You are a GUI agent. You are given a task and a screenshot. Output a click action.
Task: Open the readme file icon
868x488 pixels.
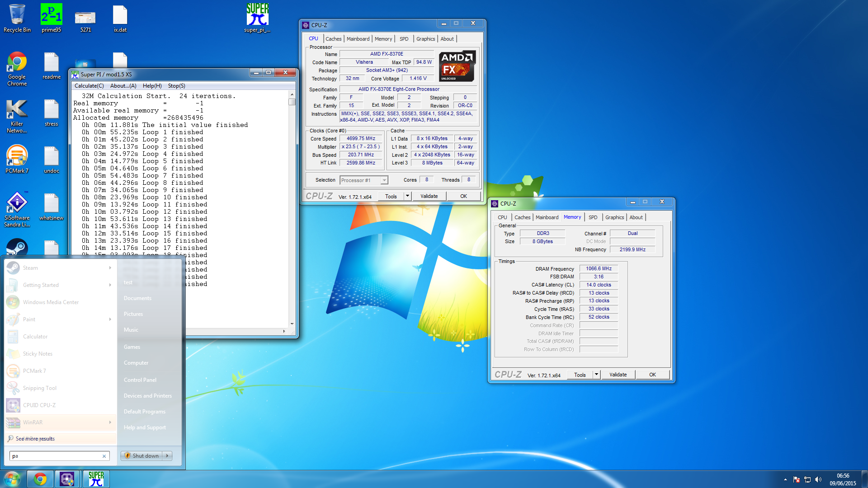point(51,66)
